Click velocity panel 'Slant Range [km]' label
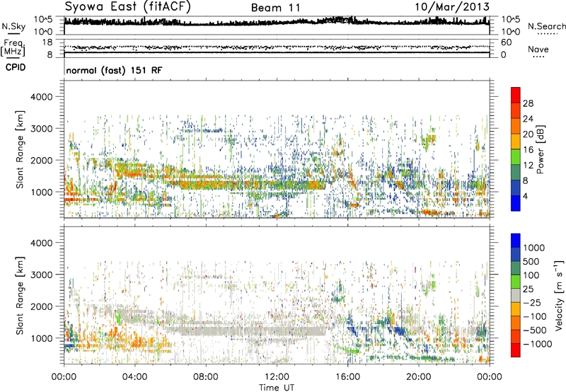The image size is (566, 392). [x=20, y=296]
